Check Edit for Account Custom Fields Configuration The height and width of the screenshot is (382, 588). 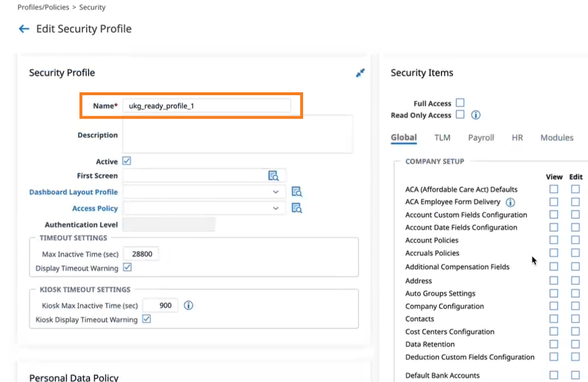[x=575, y=214]
